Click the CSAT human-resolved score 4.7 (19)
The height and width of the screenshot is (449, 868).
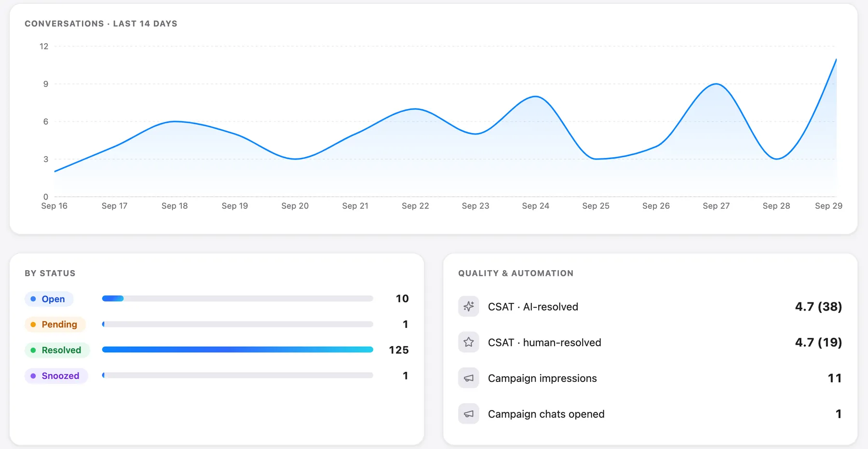[818, 342]
